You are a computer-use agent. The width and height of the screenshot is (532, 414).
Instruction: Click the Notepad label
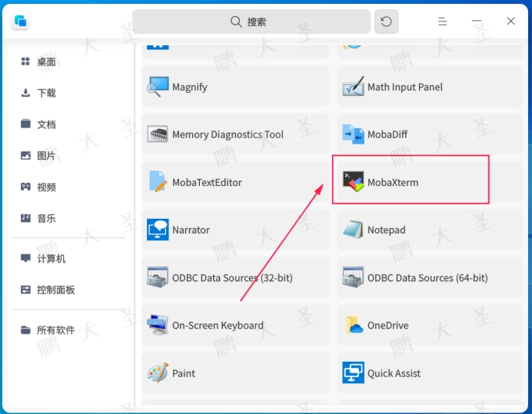pyautogui.click(x=387, y=230)
